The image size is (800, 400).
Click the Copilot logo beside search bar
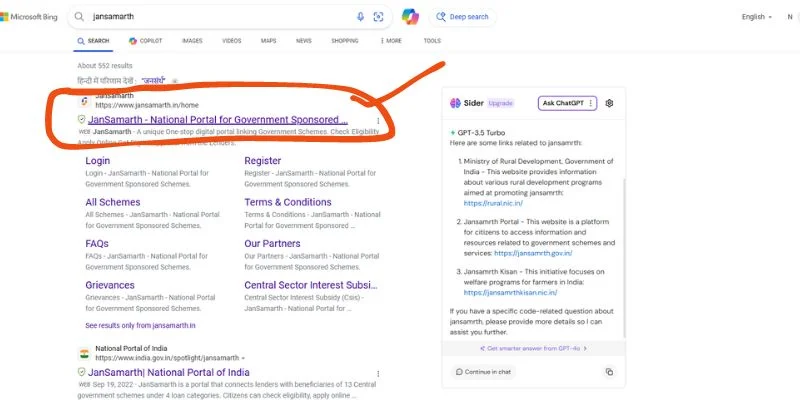pyautogui.click(x=410, y=17)
